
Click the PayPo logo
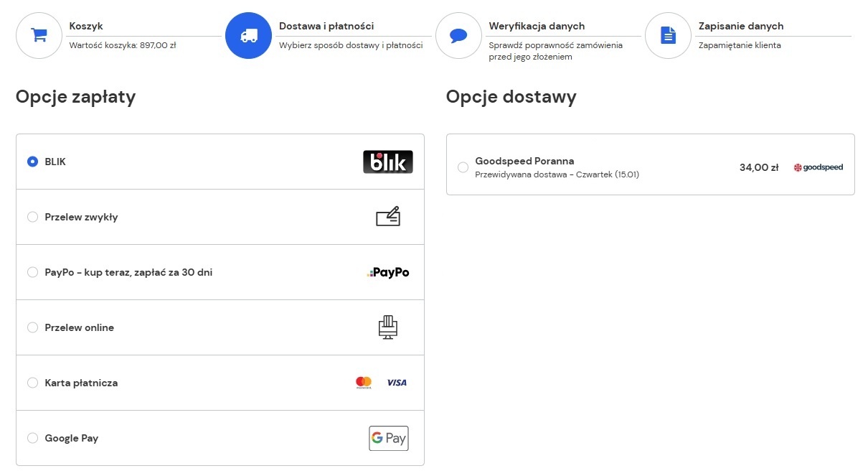388,273
